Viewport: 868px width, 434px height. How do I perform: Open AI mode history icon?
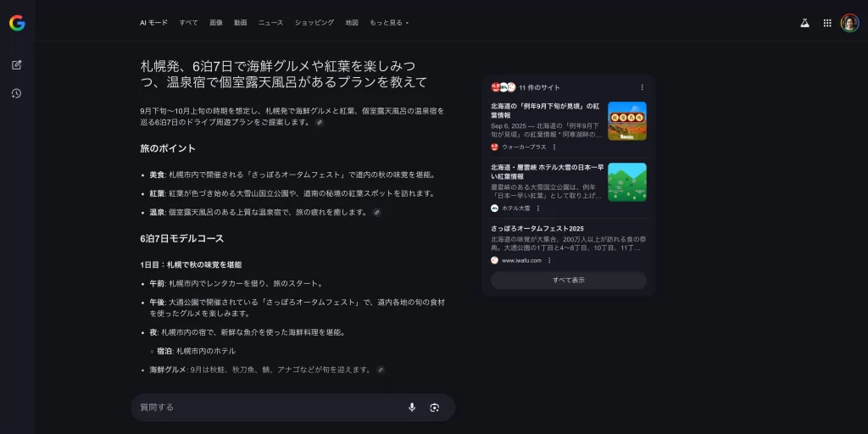(17, 93)
